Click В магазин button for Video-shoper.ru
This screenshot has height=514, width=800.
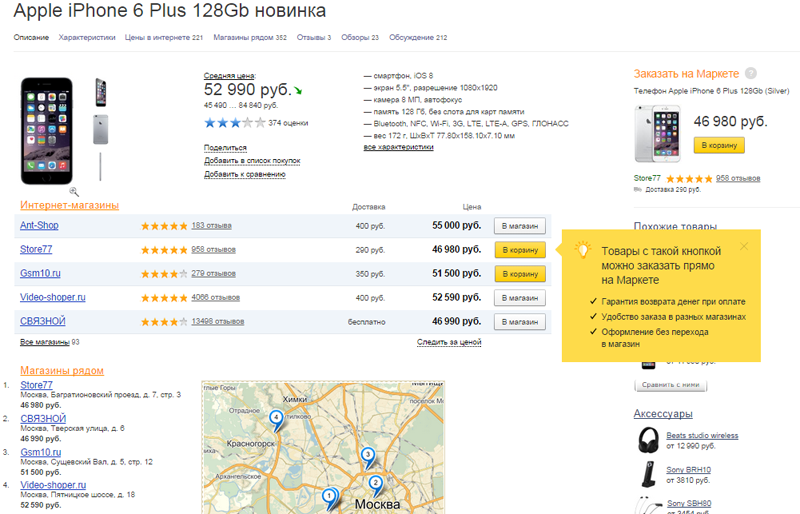[520, 298]
